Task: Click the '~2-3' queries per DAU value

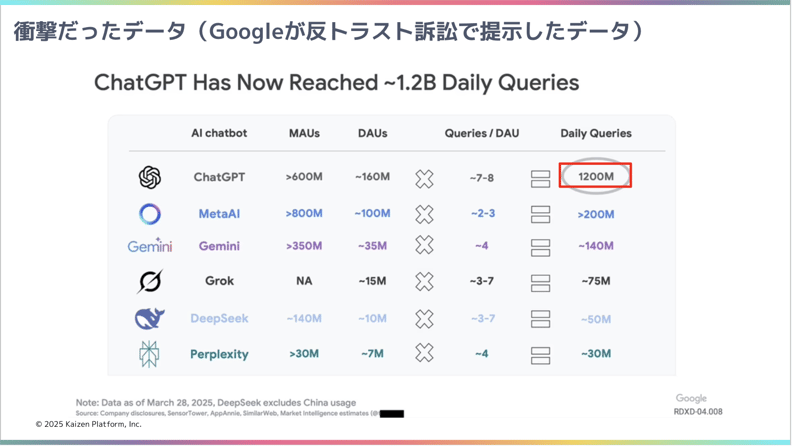Action: pos(483,213)
